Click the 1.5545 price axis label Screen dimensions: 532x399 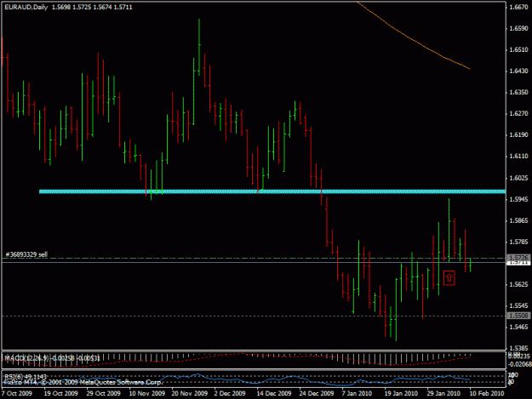point(518,305)
